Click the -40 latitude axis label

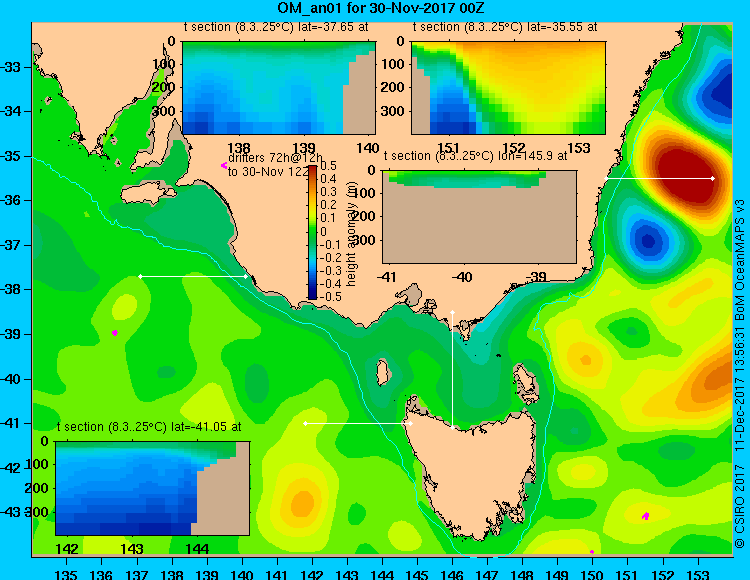[11, 379]
